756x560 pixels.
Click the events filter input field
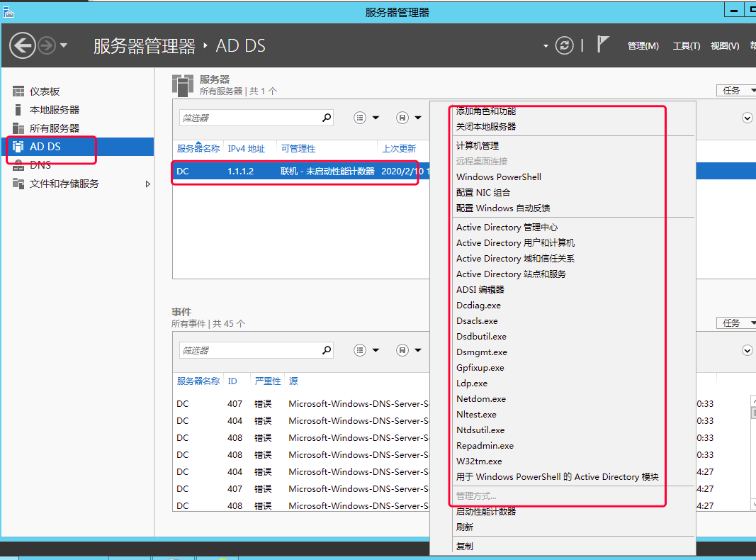click(x=249, y=350)
